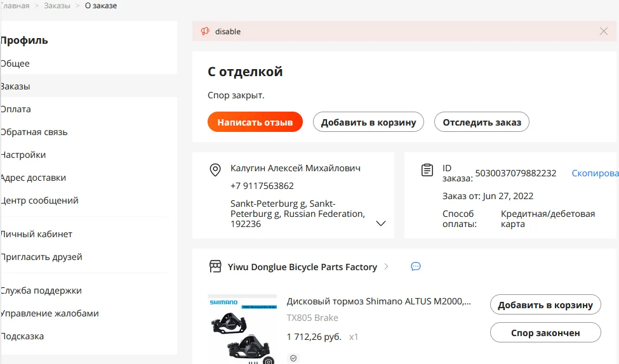The width and height of the screenshot is (619, 364).
Task: Select Настройки in the profile menu
Action: (x=23, y=155)
